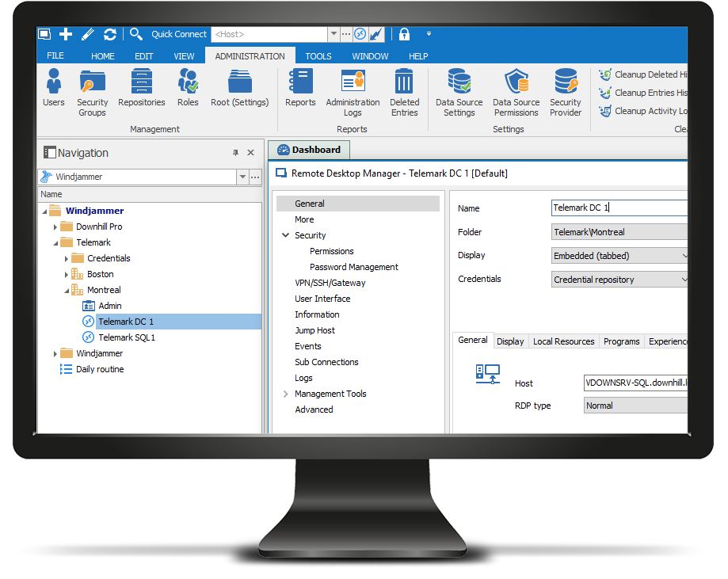This screenshot has width=728, height=579.
Task: Click Cleanup Deleted History
Action: [x=642, y=74]
